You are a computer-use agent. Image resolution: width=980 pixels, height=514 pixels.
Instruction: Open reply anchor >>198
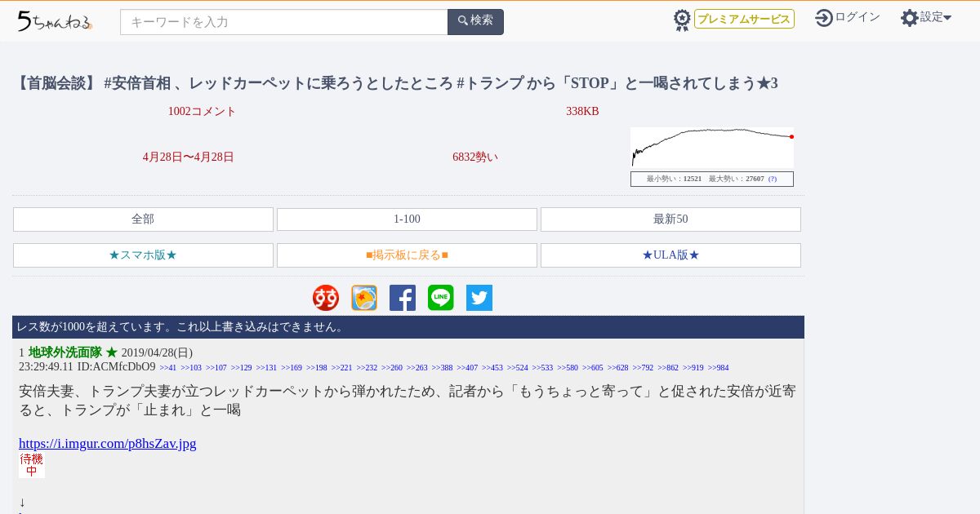317,368
